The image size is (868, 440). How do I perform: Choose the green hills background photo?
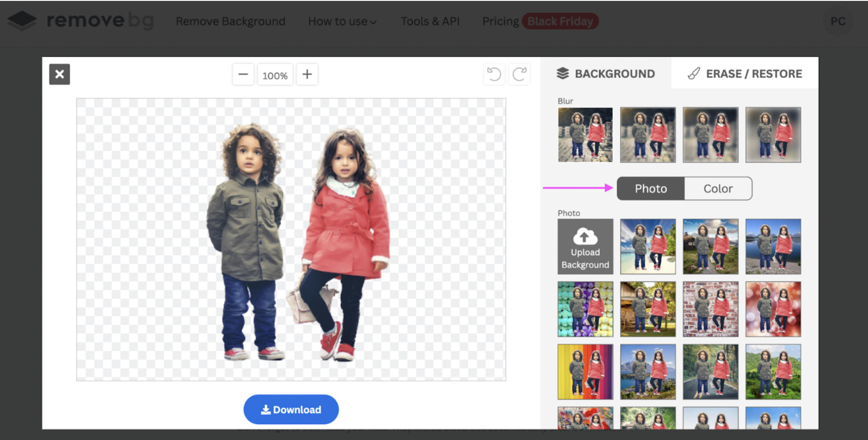coord(773,371)
